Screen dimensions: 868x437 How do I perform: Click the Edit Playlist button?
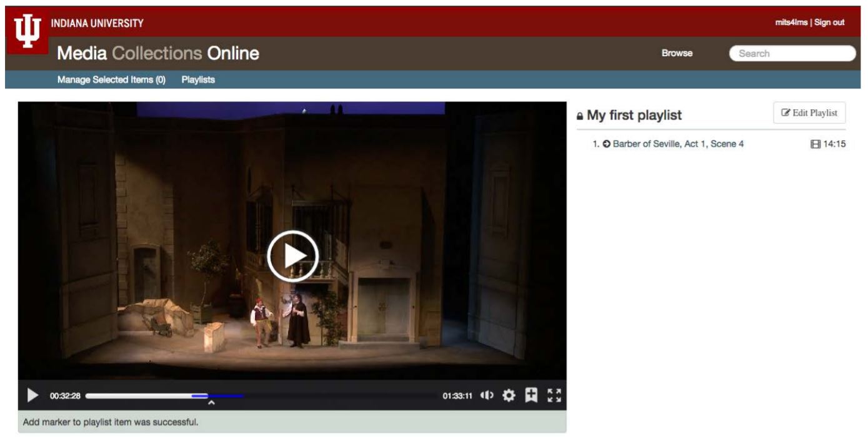coord(809,113)
